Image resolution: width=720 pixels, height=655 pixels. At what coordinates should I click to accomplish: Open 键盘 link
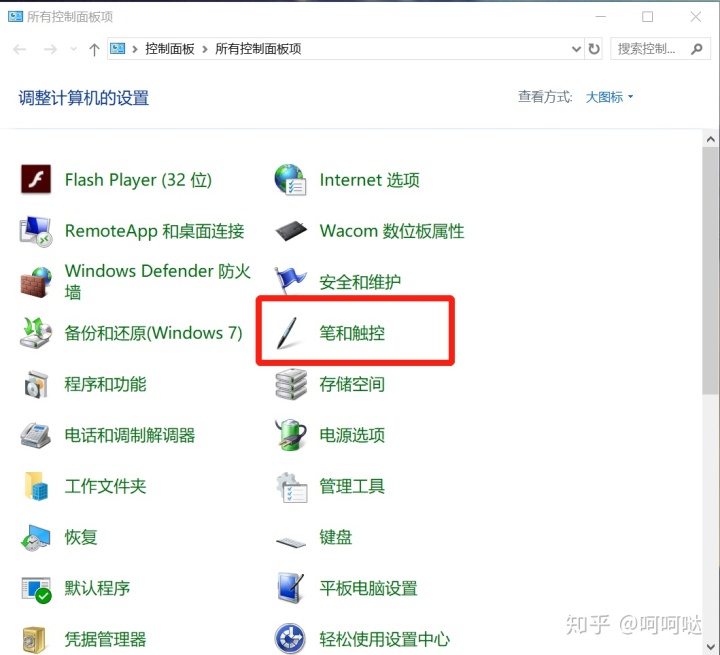336,537
